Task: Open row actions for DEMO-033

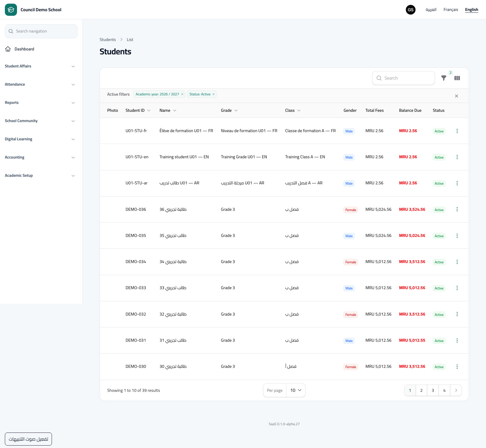Action: [457, 288]
